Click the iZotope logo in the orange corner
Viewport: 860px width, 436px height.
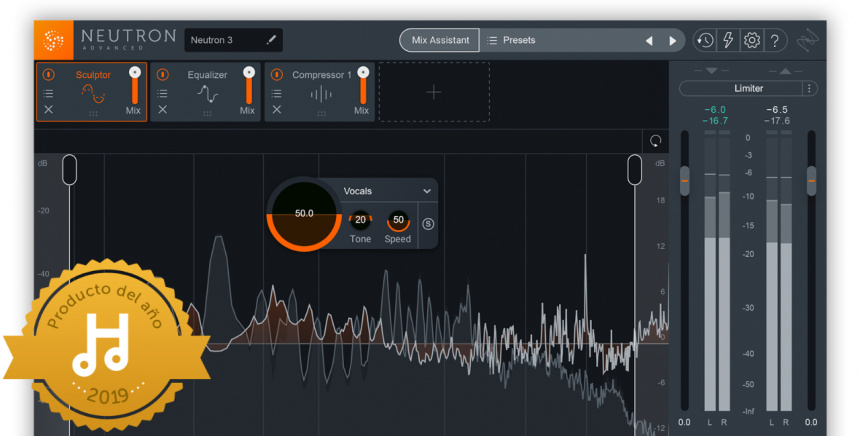(54, 40)
